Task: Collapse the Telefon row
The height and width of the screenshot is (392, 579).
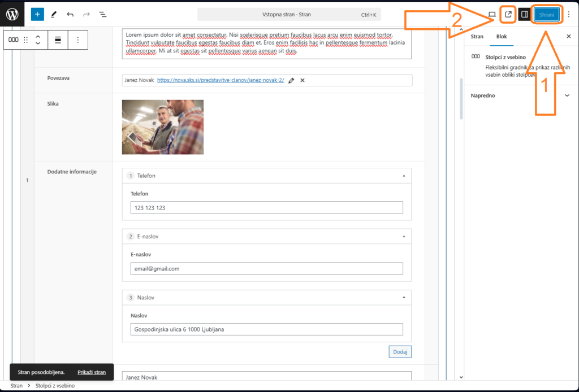Action: coord(403,176)
